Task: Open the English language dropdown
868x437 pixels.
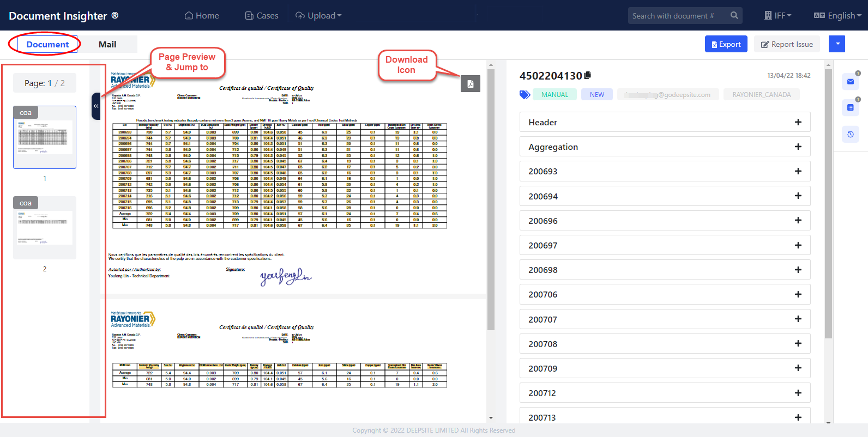Action: click(x=837, y=16)
